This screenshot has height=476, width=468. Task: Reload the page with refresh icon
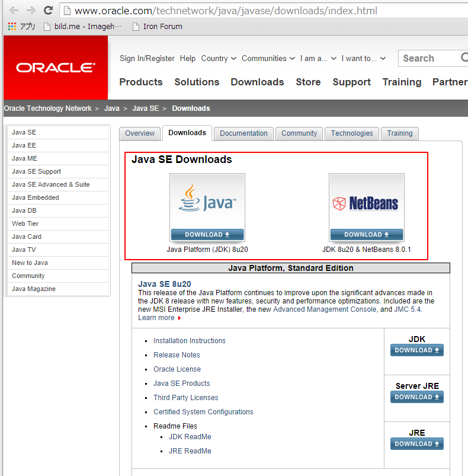point(48,10)
